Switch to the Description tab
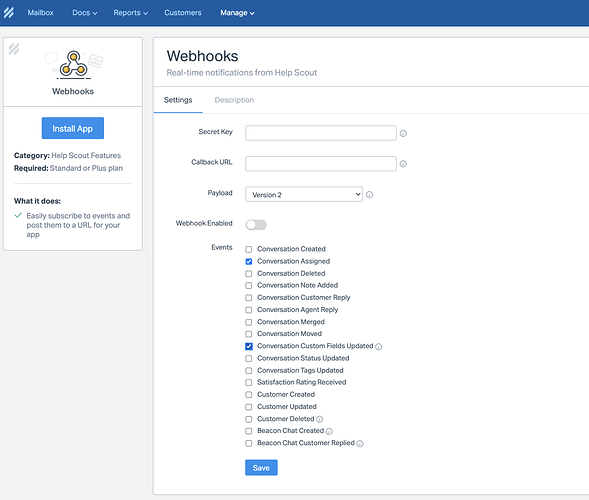 point(234,100)
